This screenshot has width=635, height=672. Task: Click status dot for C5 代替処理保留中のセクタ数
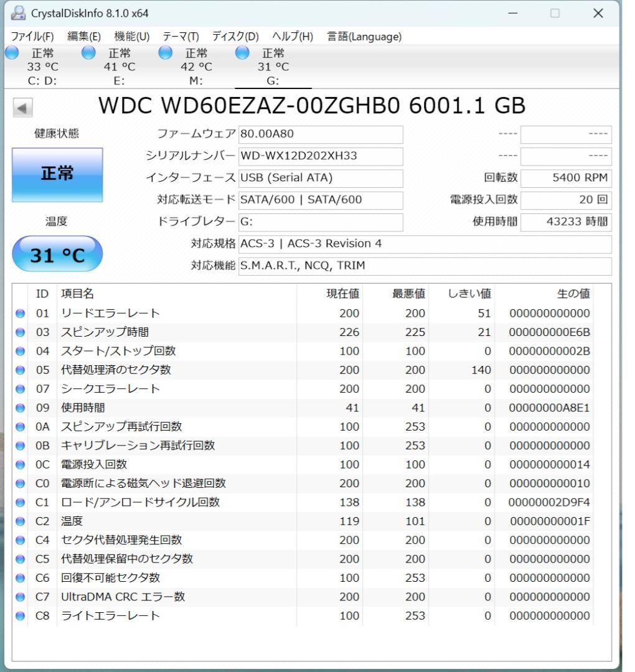coord(20,559)
